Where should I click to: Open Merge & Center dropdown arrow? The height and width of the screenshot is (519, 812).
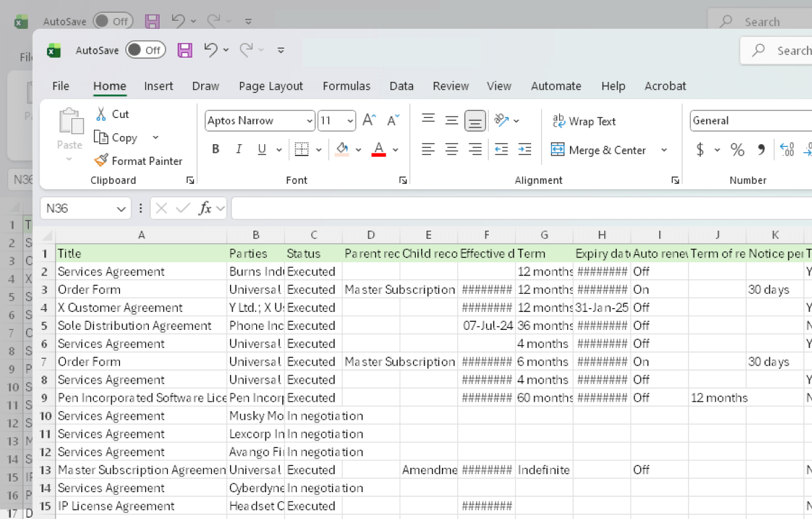click(x=664, y=150)
